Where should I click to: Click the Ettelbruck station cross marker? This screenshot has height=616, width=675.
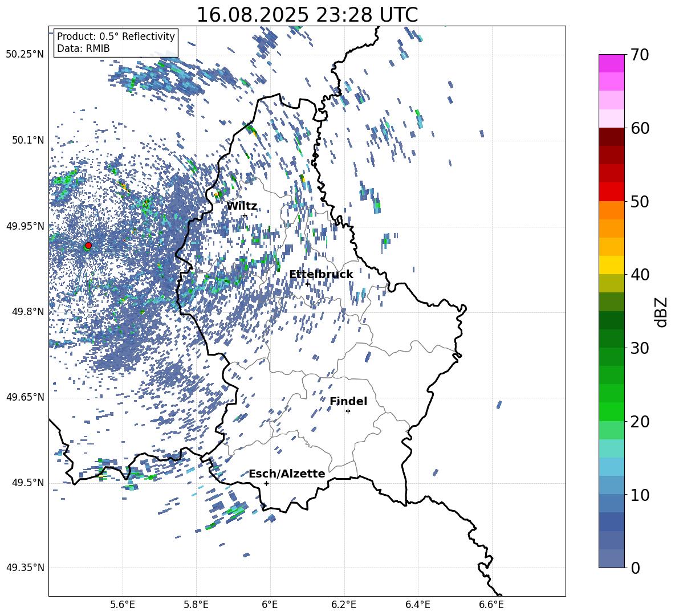pos(307,284)
